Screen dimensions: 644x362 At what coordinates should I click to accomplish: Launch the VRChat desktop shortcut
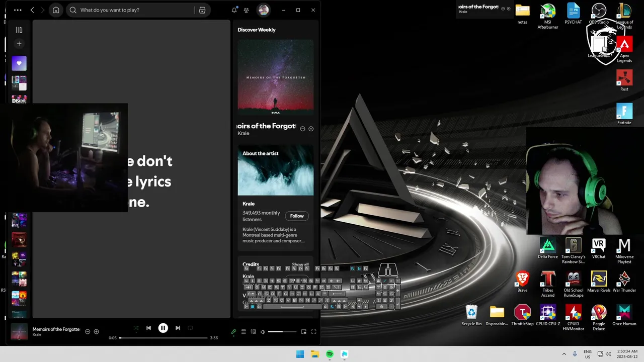(599, 248)
